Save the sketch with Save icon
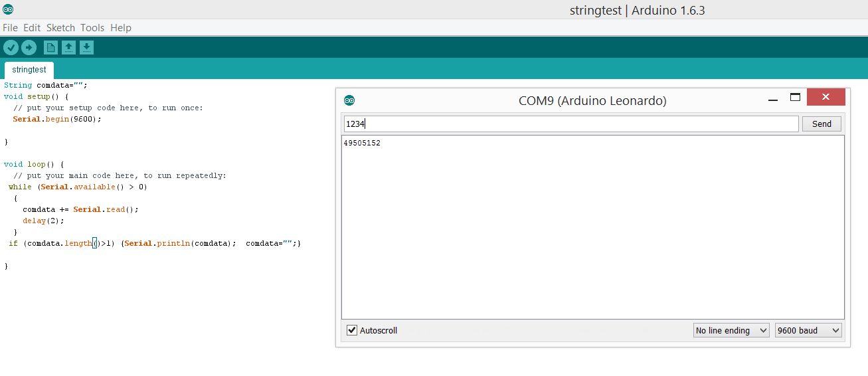The height and width of the screenshot is (376, 868). click(86, 47)
